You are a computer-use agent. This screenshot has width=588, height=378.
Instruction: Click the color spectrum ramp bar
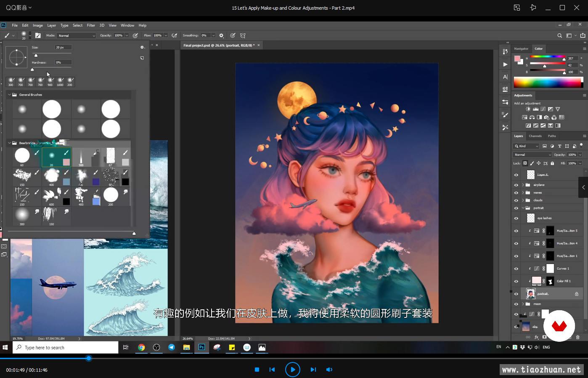click(547, 82)
